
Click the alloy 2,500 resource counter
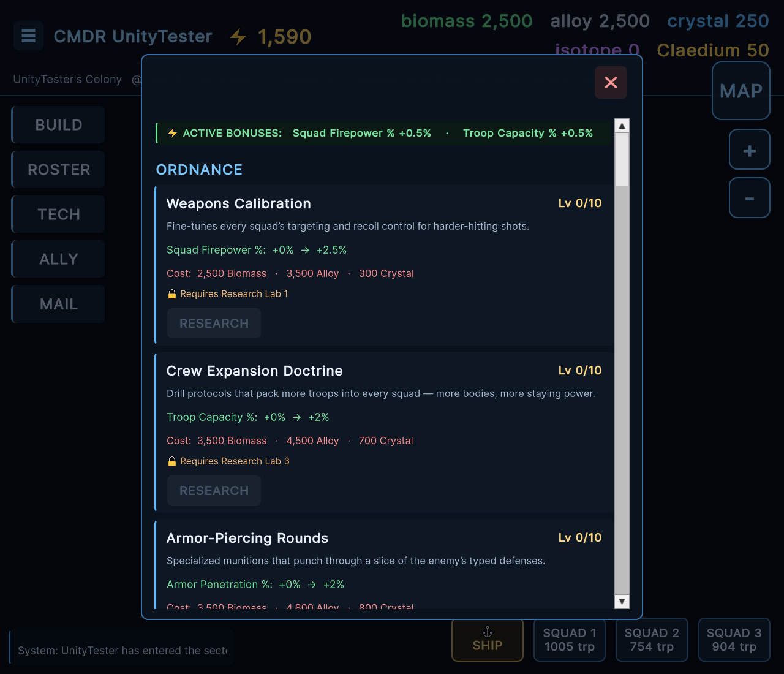[600, 21]
